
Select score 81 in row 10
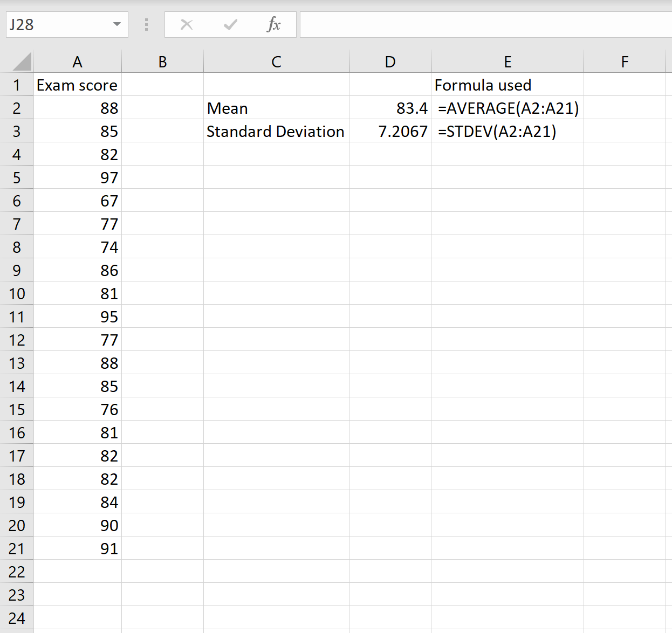pos(78,294)
